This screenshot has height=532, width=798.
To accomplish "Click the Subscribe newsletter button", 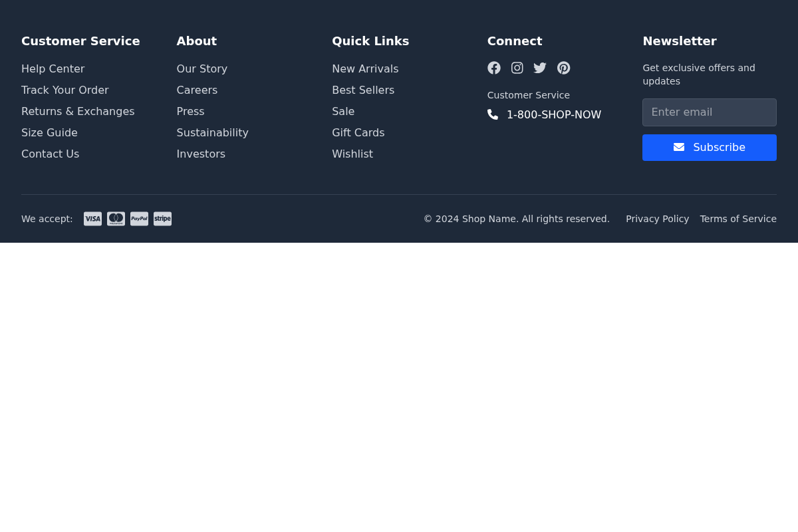I will [x=710, y=148].
